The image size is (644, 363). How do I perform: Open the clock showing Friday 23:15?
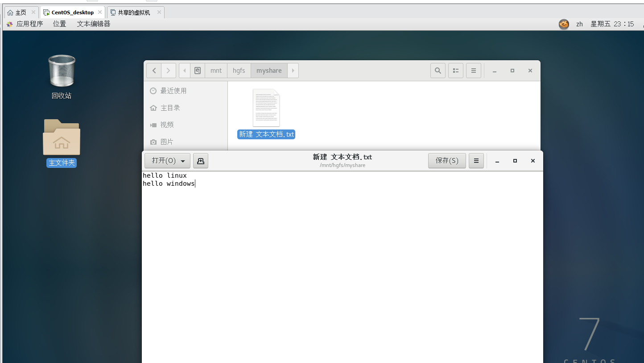point(612,24)
